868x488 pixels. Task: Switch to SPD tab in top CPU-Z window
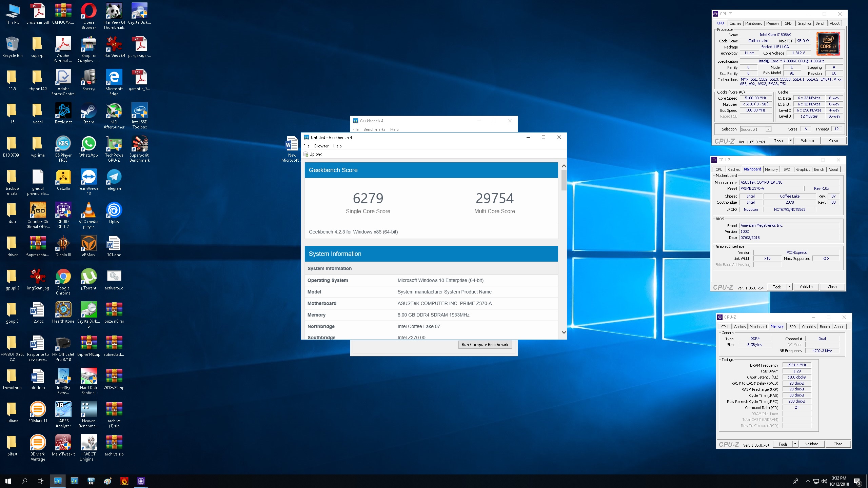click(788, 23)
